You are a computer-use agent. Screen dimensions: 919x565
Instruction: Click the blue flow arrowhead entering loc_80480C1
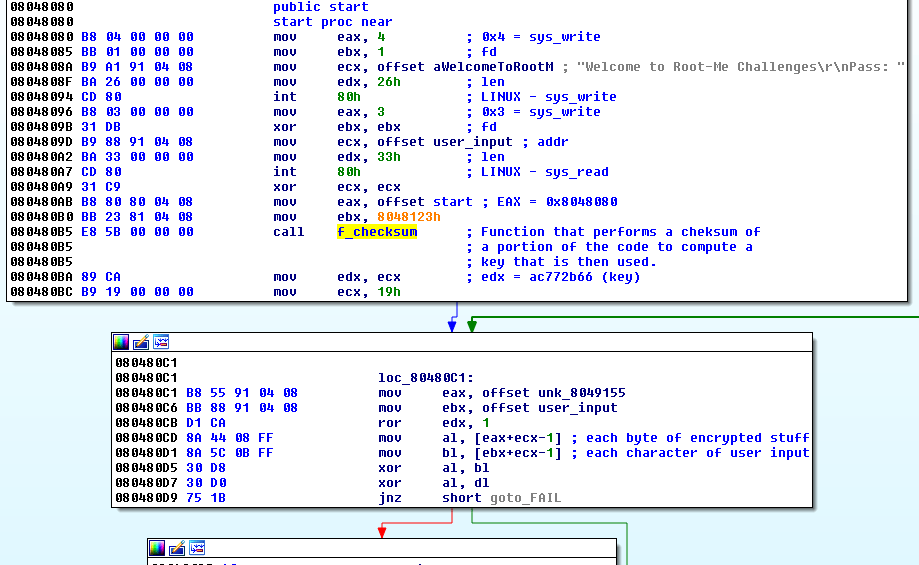452,326
